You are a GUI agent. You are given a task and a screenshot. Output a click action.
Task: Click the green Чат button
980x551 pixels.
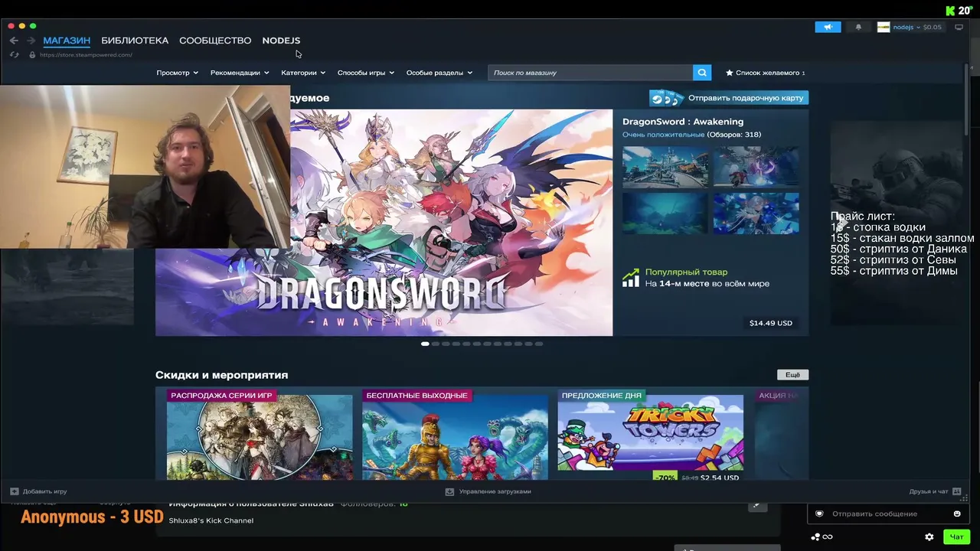[x=957, y=537]
